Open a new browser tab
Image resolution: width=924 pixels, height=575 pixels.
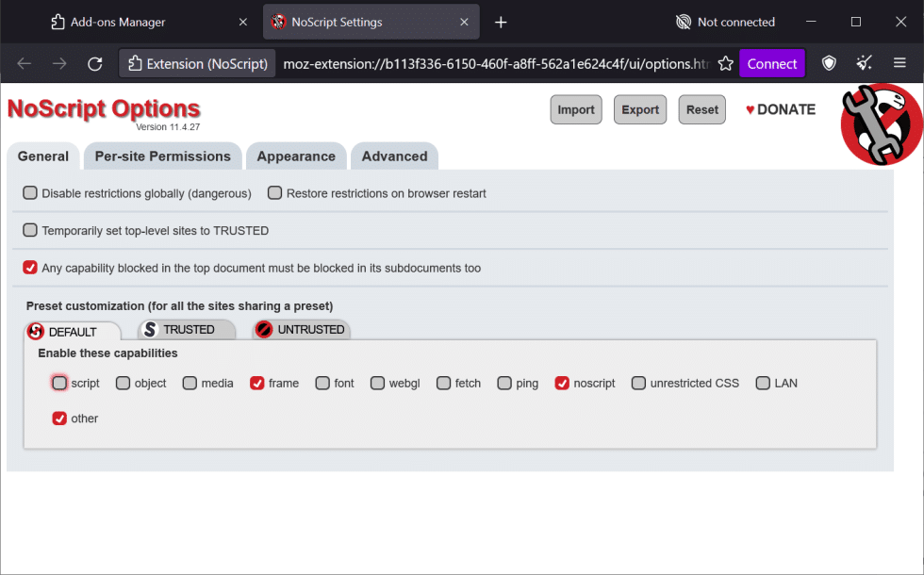pyautogui.click(x=501, y=23)
